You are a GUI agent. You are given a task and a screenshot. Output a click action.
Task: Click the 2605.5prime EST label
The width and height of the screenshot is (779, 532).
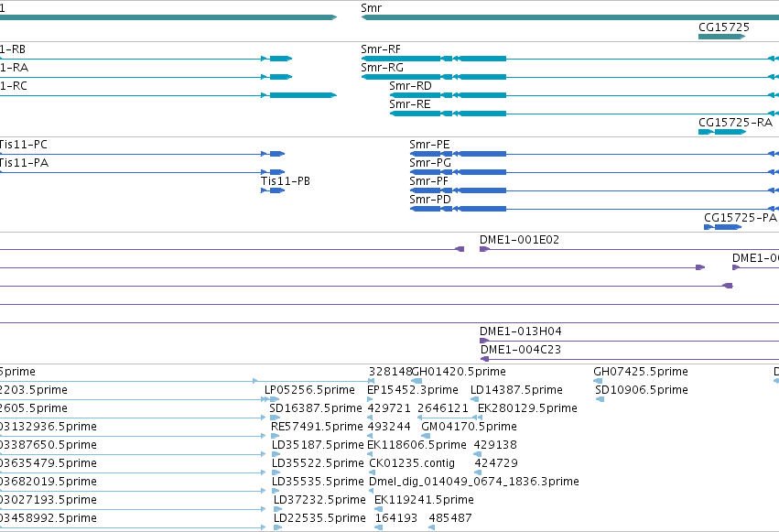(x=34, y=408)
